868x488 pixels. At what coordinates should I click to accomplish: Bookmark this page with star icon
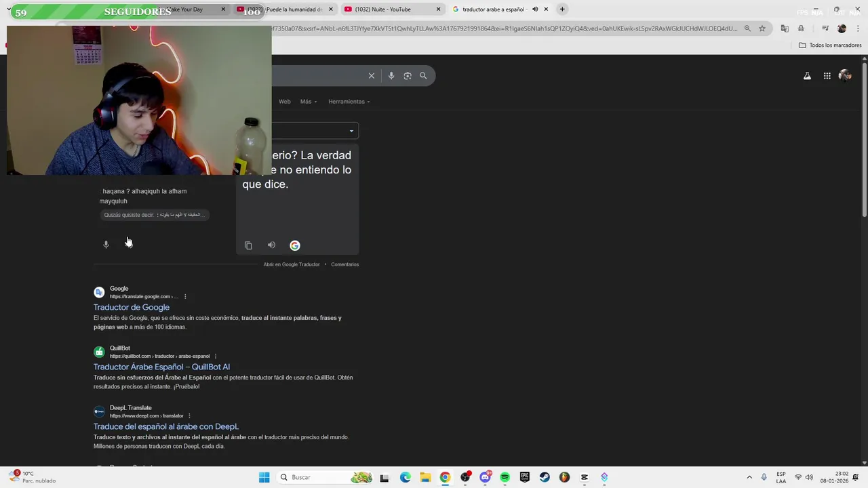(x=762, y=28)
